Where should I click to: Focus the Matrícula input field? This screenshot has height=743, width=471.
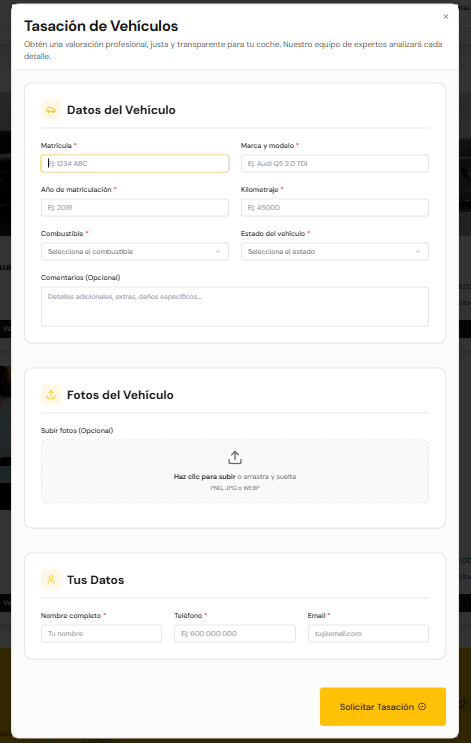(135, 163)
